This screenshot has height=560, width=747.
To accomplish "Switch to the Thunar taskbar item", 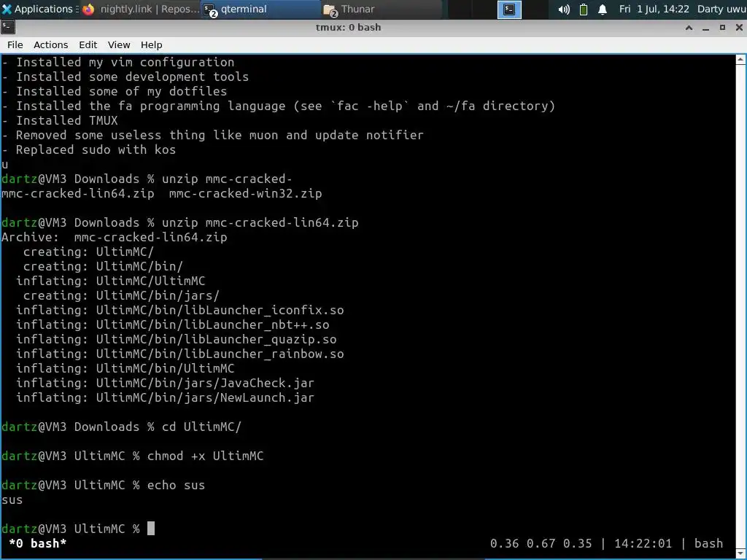I will (x=380, y=9).
